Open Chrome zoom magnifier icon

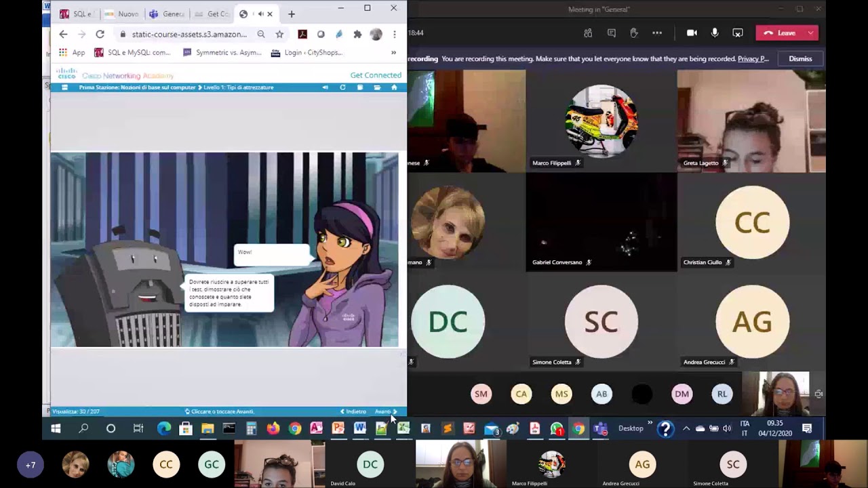(261, 34)
